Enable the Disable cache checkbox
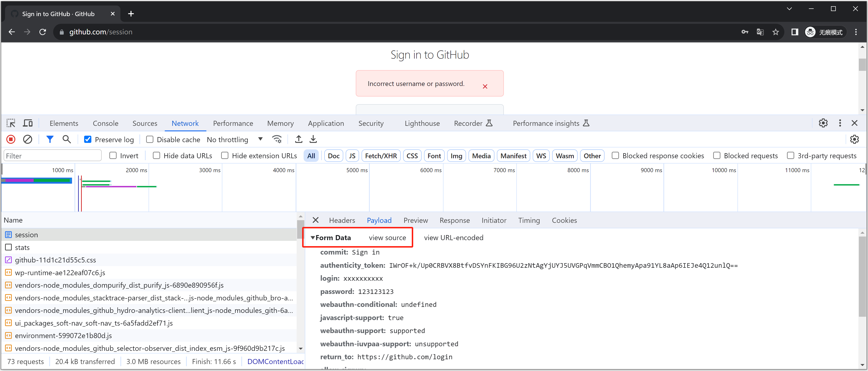The image size is (868, 371). click(x=150, y=139)
